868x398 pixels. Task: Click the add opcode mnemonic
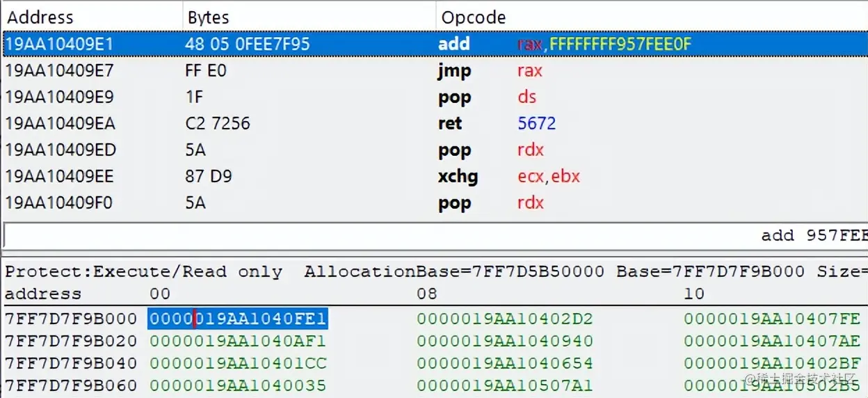454,44
